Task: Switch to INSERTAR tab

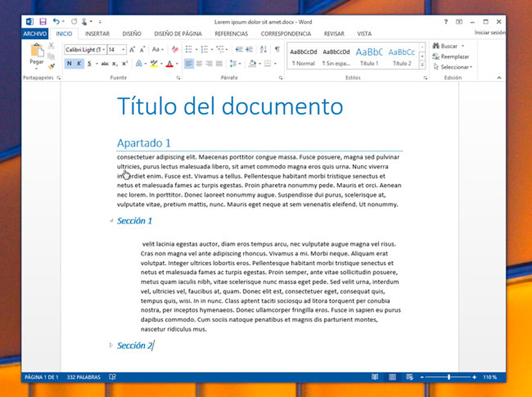Action: 97,34
